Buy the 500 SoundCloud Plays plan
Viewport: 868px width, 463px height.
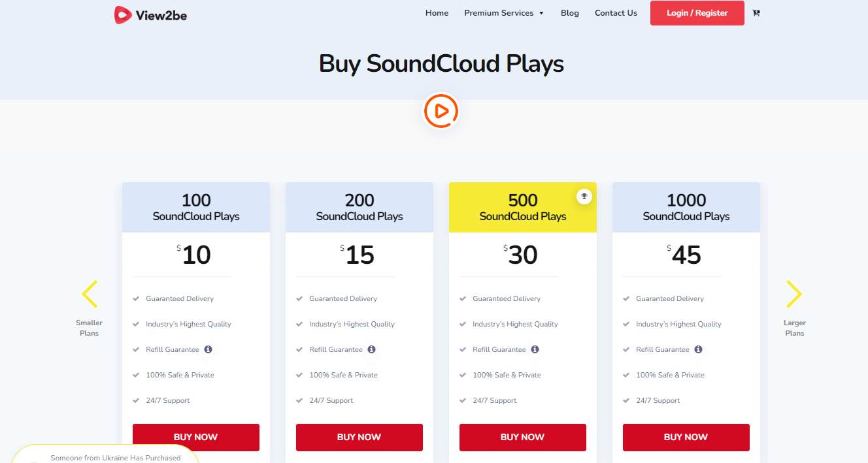point(523,437)
